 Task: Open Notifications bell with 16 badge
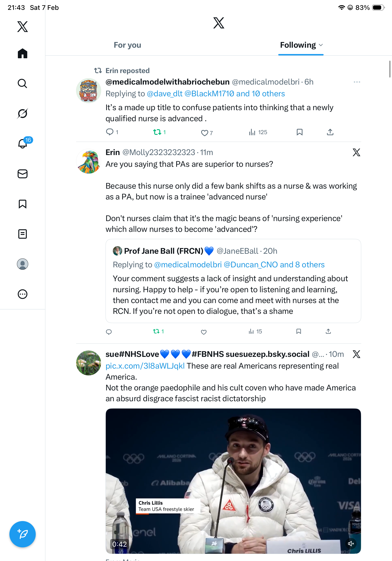click(23, 144)
